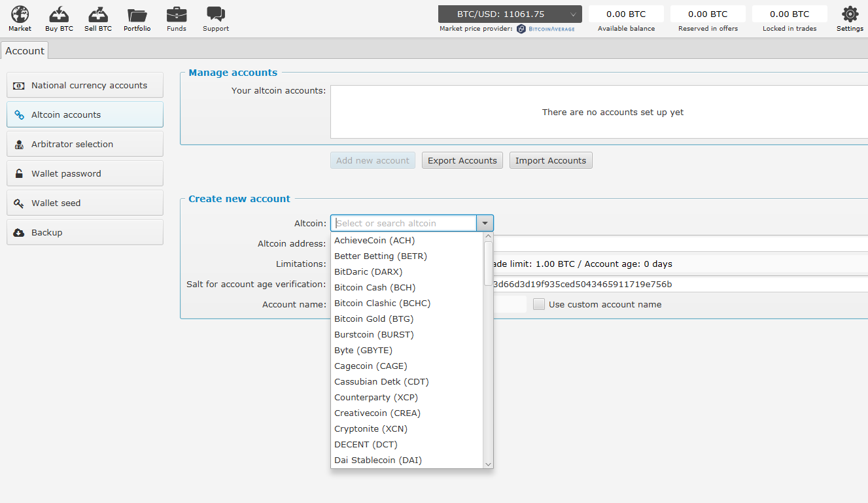868x503 pixels.
Task: Go to Buy BTC screen
Action: 60,18
